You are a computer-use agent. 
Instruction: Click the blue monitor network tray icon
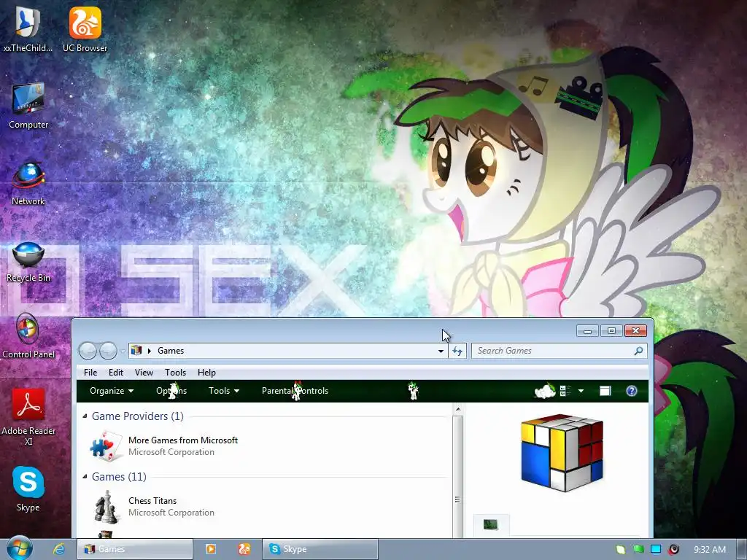pos(656,550)
